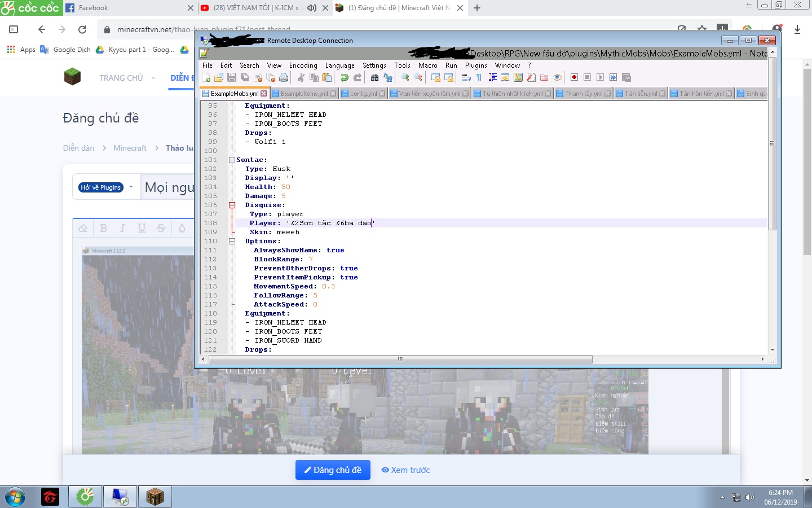Toggle word wrap icon in toolbar
The width and height of the screenshot is (812, 508).
[x=466, y=77]
